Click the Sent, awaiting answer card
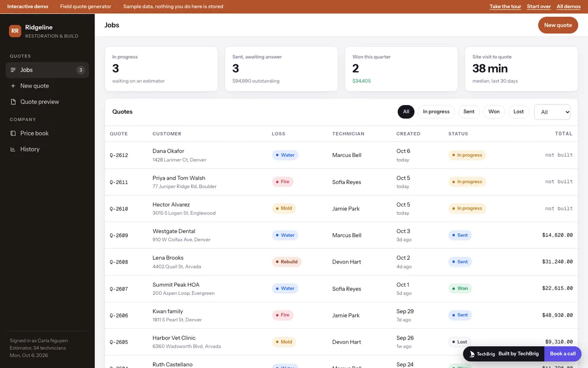The height and width of the screenshot is (368, 588). pyautogui.click(x=281, y=69)
